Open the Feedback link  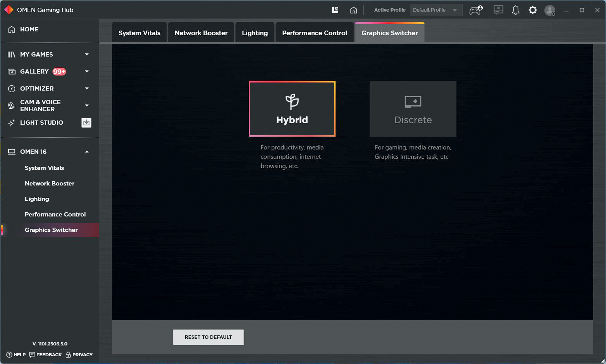coord(46,355)
